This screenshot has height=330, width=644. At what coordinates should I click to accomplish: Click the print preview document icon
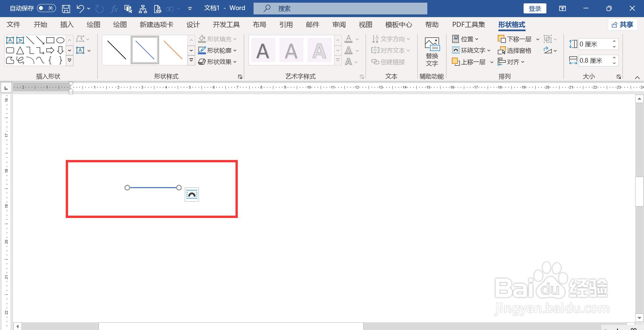tap(157, 8)
